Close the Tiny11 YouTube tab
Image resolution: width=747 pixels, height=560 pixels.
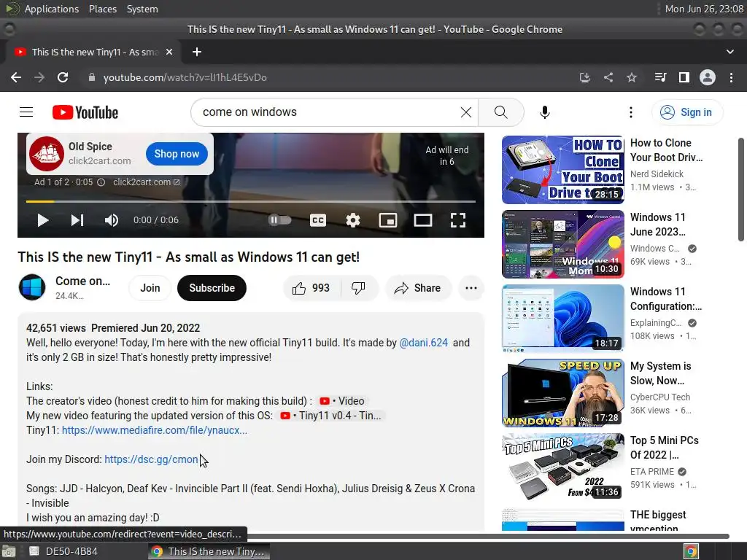[169, 52]
